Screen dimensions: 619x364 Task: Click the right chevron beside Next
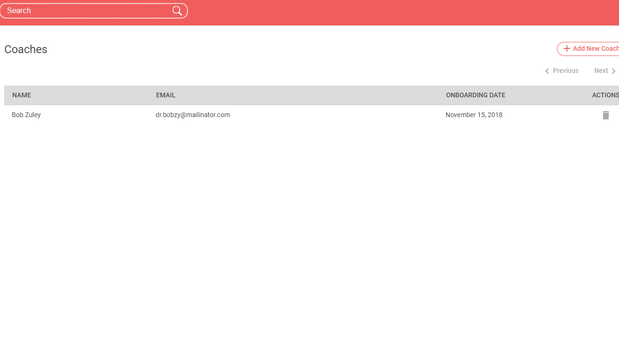coord(613,71)
